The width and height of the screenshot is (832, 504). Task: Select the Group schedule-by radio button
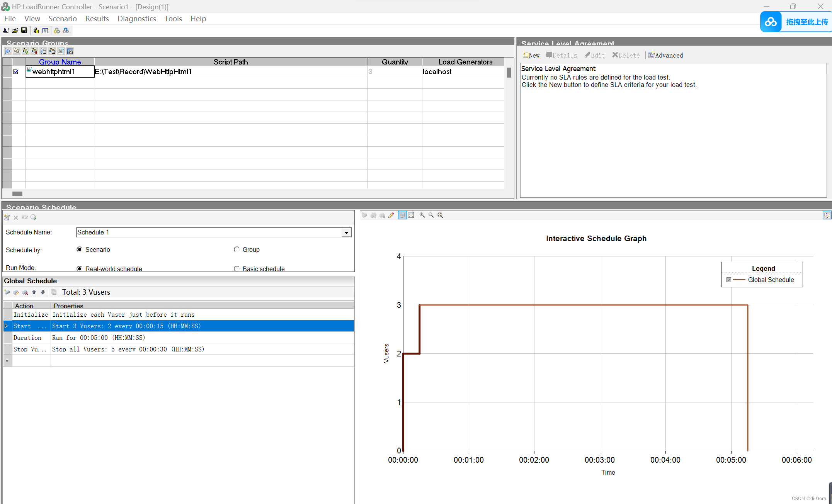coord(236,249)
